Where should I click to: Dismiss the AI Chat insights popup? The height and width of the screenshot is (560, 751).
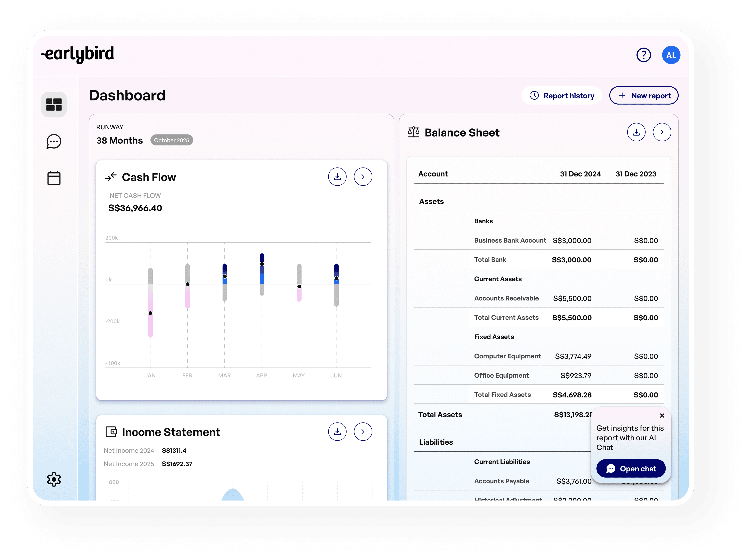click(x=662, y=416)
